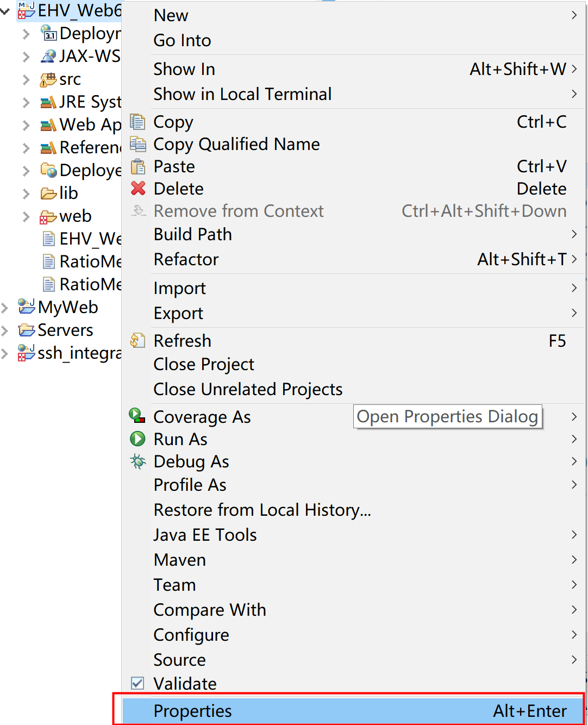The image size is (588, 725).
Task: Expand the MyWeb project node
Action: pyautogui.click(x=5, y=308)
